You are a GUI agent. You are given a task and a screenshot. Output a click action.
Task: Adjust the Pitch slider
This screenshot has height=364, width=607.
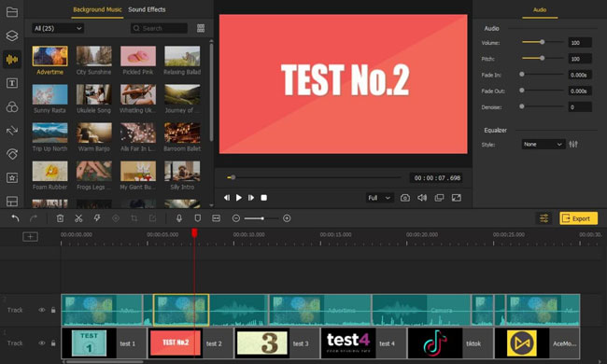pyautogui.click(x=543, y=58)
